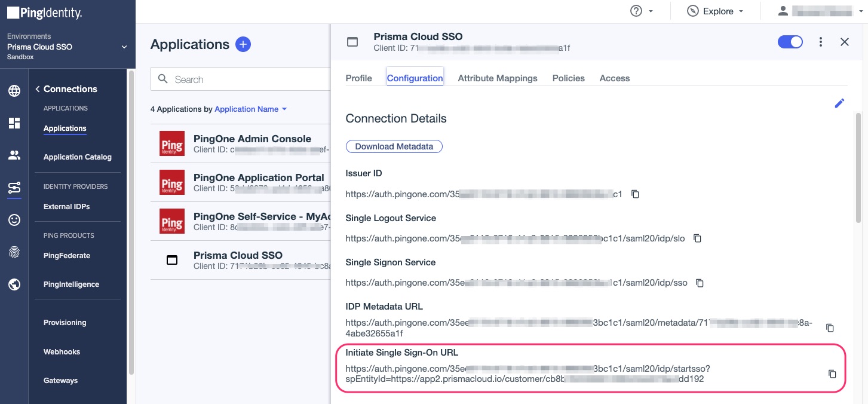The width and height of the screenshot is (868, 404).
Task: Copy the Issuer ID value
Action: tap(636, 194)
